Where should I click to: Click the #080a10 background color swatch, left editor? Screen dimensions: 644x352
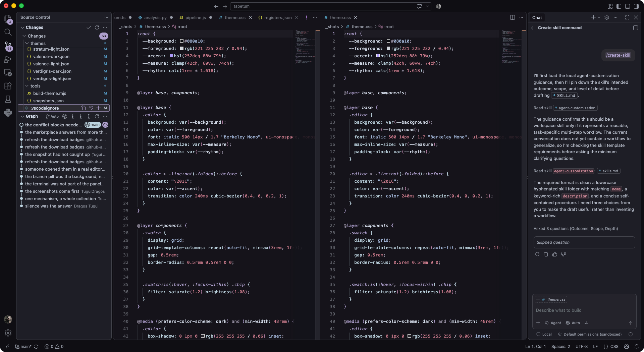(182, 41)
